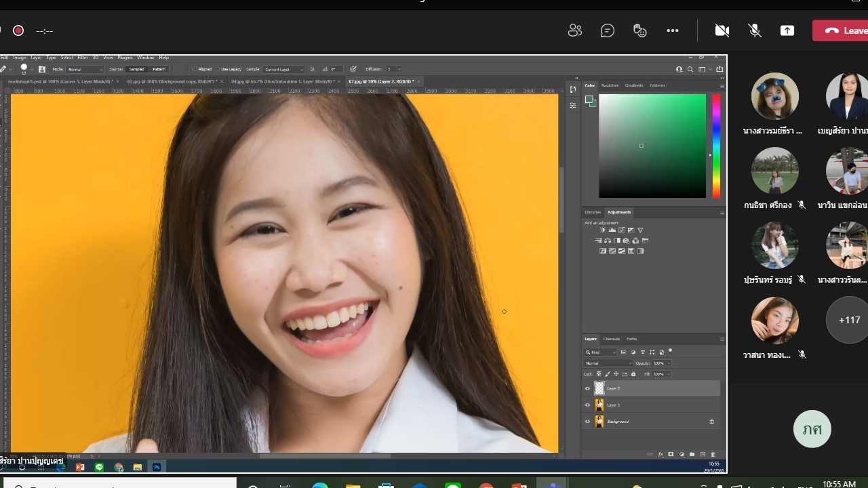Open the Sample Current Layer dropdown
868x488 pixels.
tap(283, 69)
